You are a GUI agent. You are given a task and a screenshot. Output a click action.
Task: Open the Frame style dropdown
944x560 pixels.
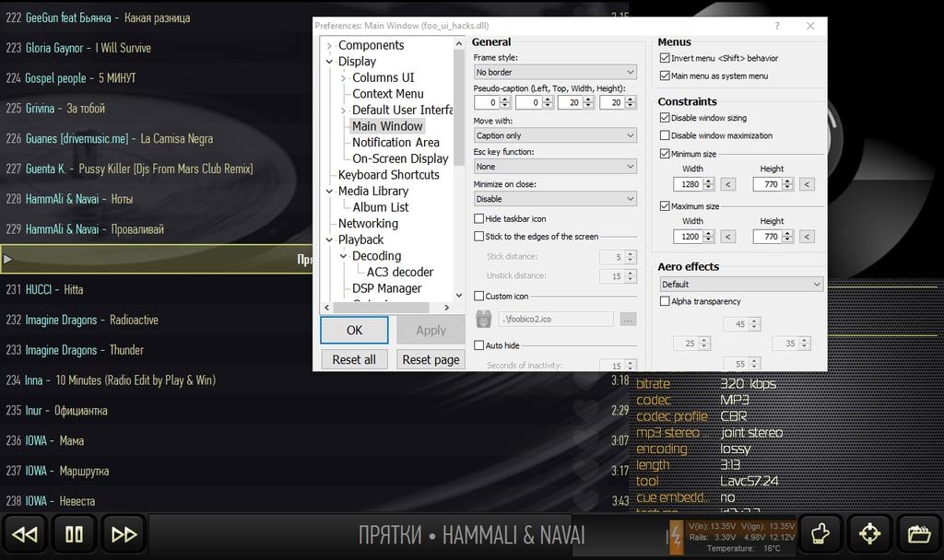(x=555, y=72)
